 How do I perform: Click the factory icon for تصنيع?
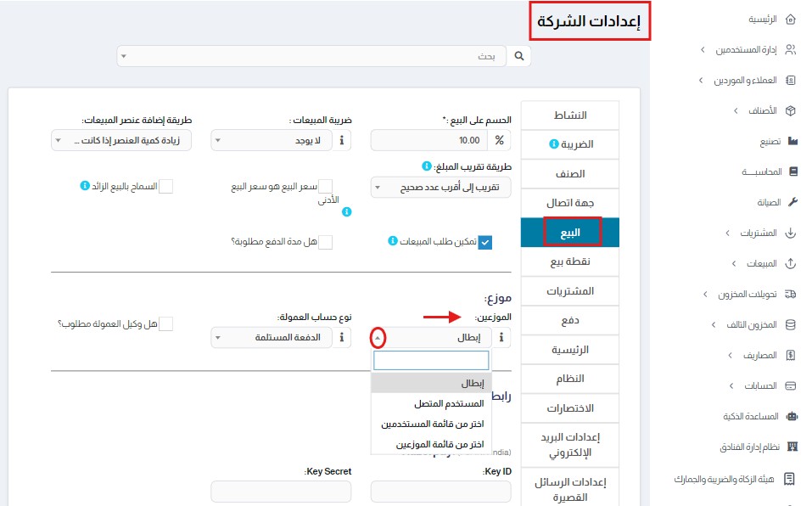coord(792,141)
